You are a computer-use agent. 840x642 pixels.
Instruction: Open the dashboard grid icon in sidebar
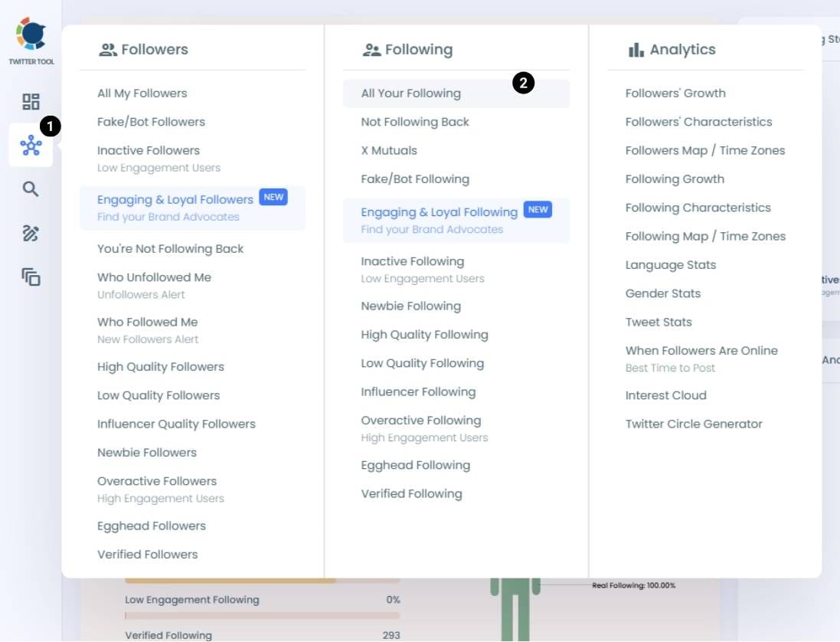click(x=31, y=102)
